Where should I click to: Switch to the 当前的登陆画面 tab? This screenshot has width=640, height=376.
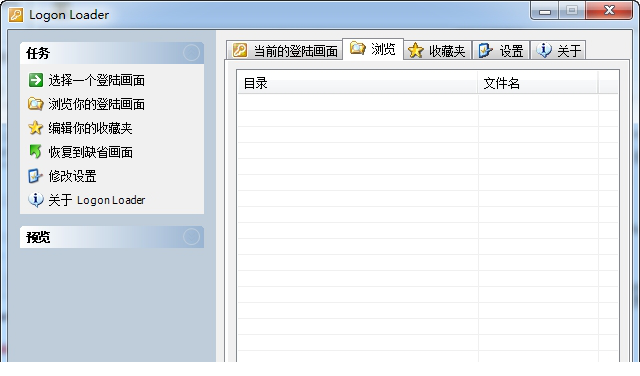coord(284,51)
